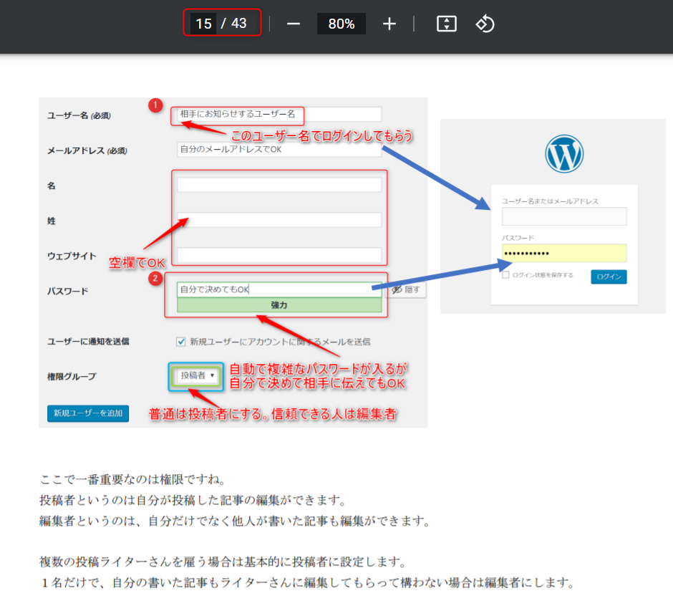
Task: Click the メールアドレス input field
Action: (279, 150)
